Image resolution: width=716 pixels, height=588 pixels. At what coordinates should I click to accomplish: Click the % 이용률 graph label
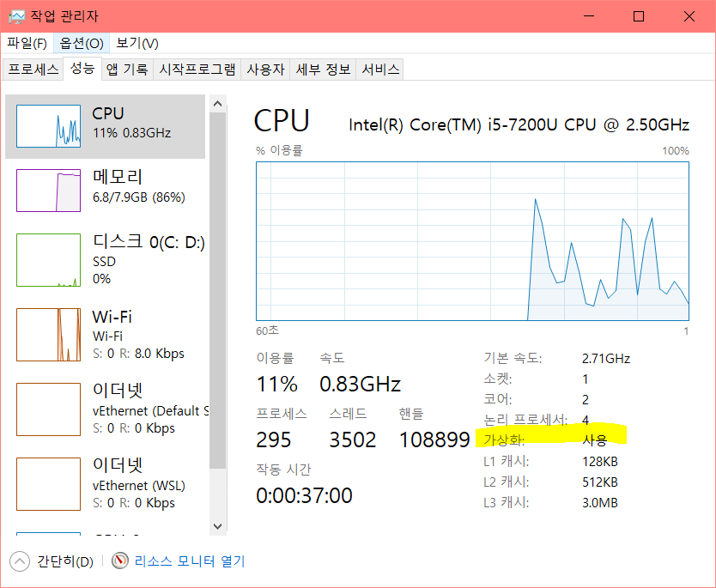coord(280,150)
